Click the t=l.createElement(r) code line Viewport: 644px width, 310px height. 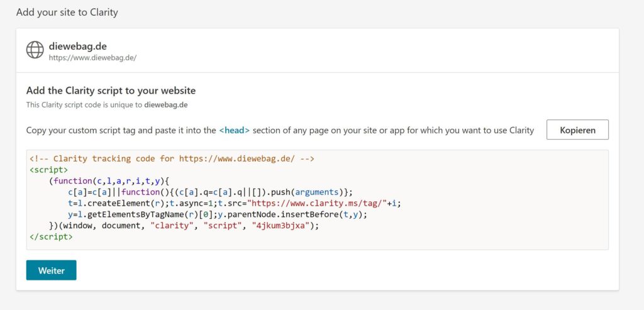(235, 203)
